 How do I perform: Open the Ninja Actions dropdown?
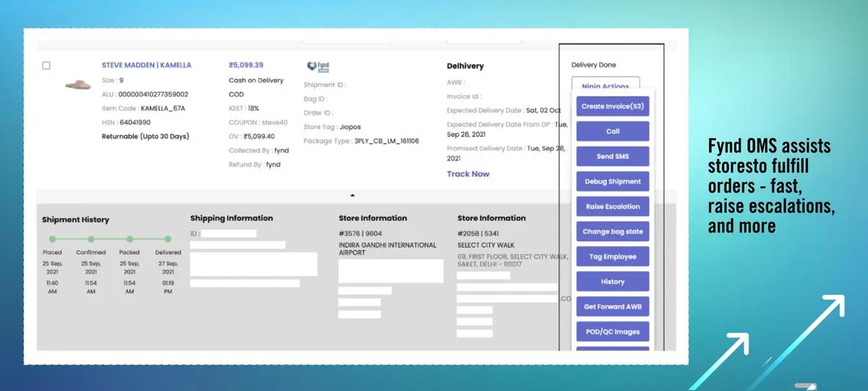605,85
